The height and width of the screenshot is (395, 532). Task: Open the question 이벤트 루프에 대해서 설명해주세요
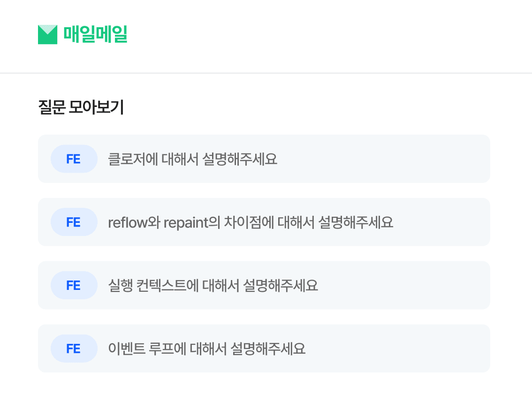[206, 349]
